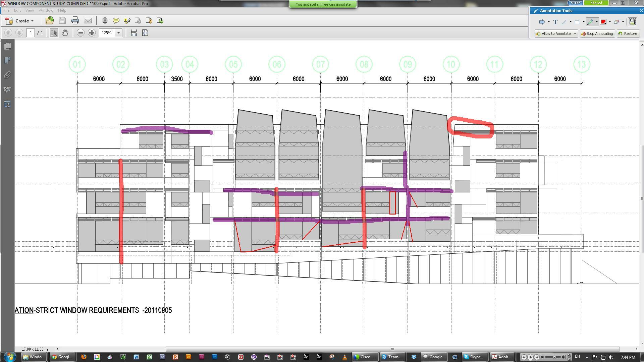Screen dimensions: 644x362
Task: Go to next page arrow
Action: click(19, 33)
